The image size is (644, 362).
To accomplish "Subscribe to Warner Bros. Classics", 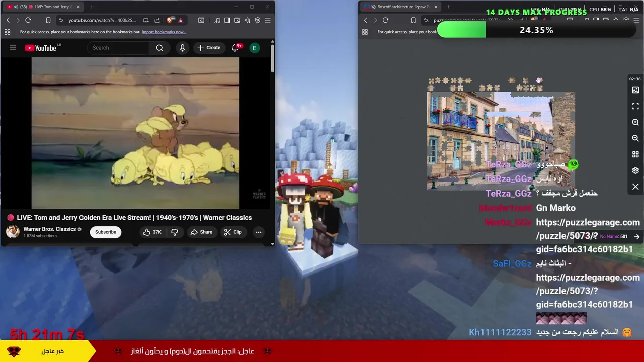I will [x=106, y=232].
